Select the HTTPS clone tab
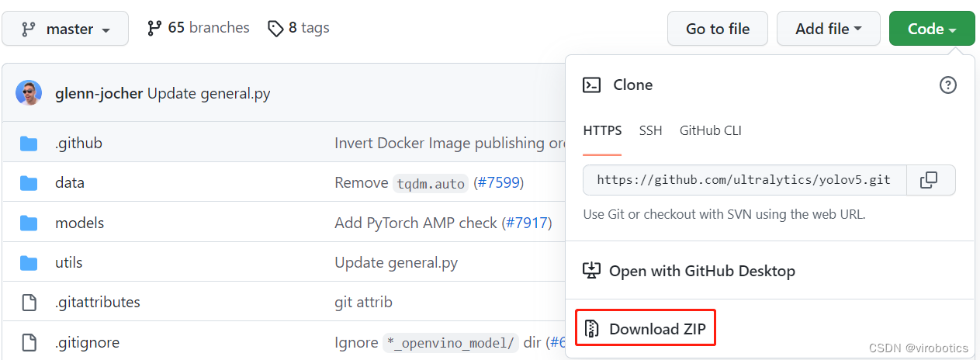This screenshot has width=980, height=360. pyautogui.click(x=602, y=130)
